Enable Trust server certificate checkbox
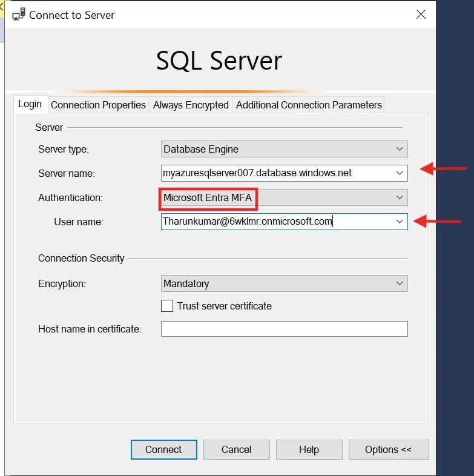 [x=167, y=306]
